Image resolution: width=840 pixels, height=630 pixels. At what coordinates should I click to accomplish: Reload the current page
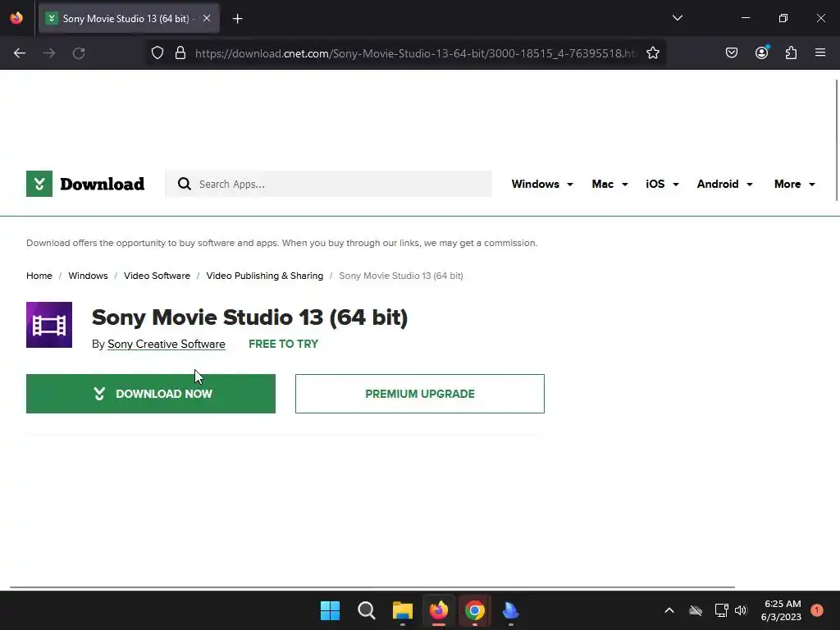click(79, 53)
